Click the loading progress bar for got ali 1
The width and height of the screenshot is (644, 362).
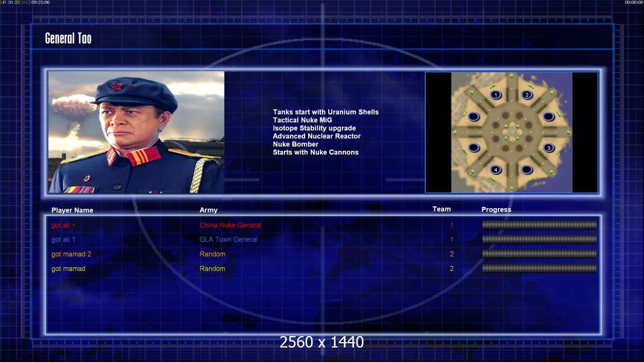tap(539, 239)
